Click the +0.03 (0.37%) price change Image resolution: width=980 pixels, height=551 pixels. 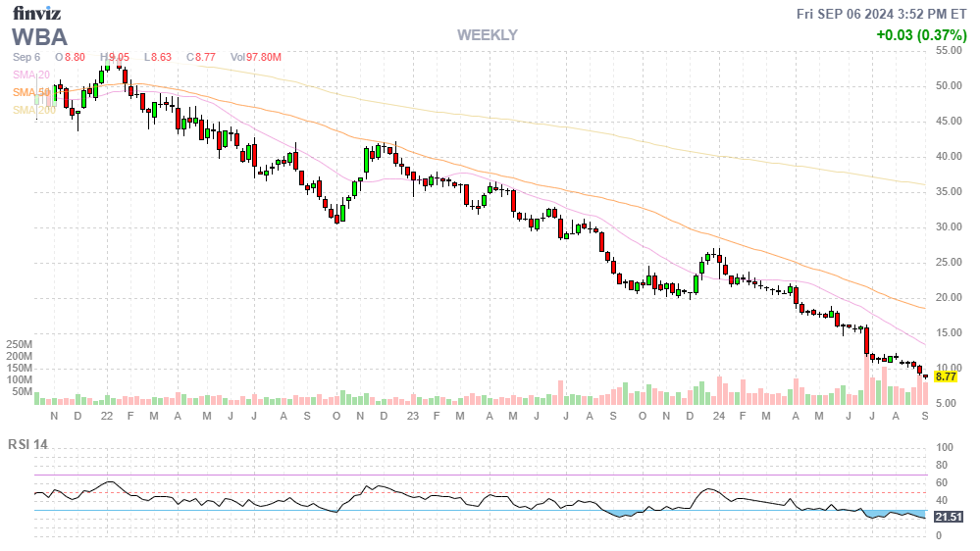(x=921, y=35)
